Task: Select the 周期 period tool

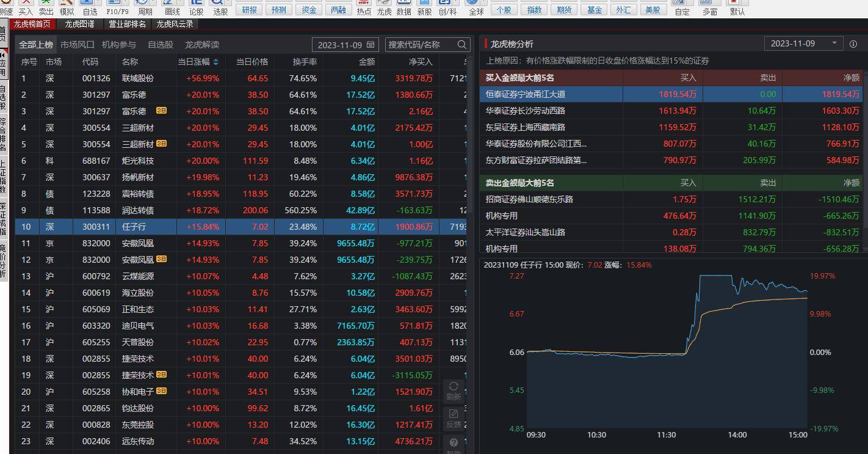Action: tap(145, 8)
